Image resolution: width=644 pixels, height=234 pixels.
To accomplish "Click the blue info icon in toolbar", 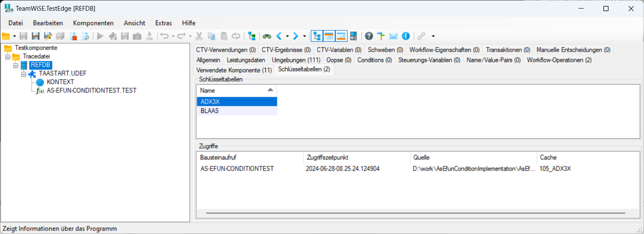I will click(x=406, y=36).
